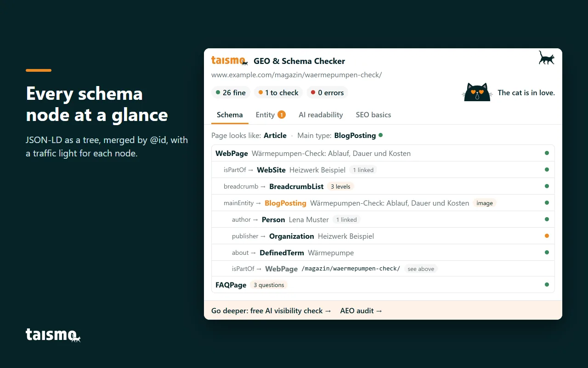
Task: Select the FAQPage node
Action: (x=383, y=285)
